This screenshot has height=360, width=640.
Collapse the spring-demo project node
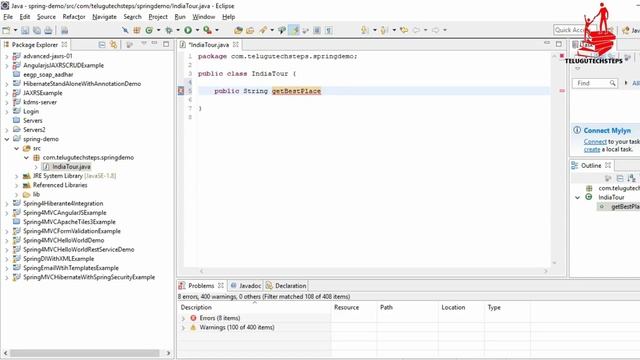tap(7, 139)
